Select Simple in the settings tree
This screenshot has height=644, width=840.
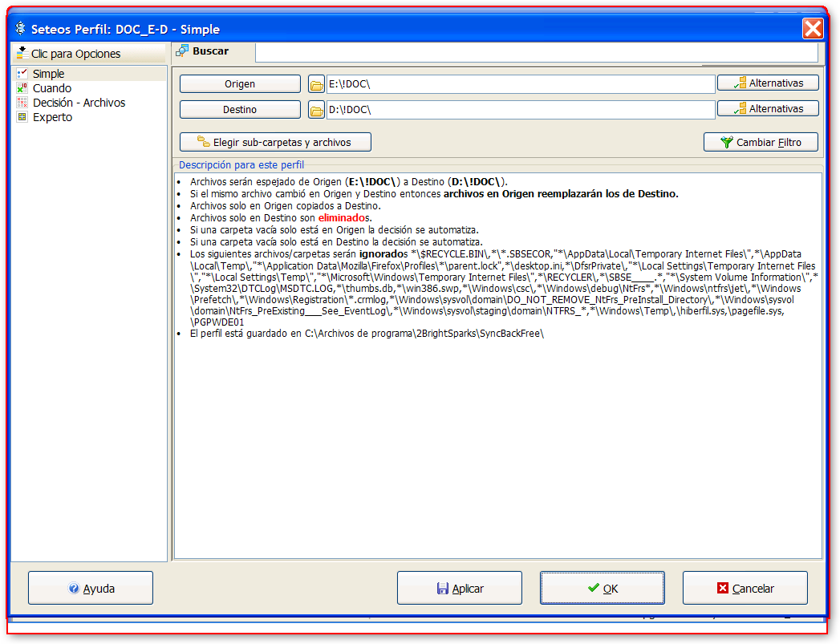click(48, 74)
